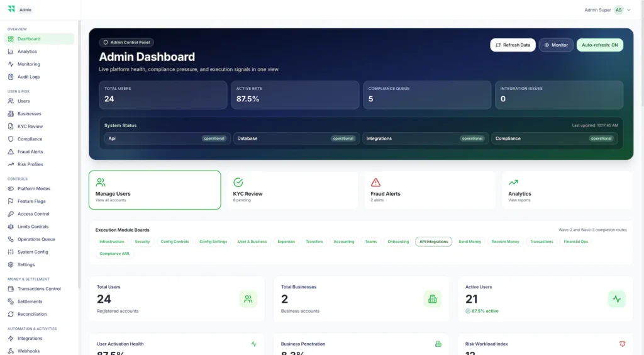The image size is (644, 355).
Task: Click the Compliance Queue stat card
Action: pyautogui.click(x=427, y=95)
